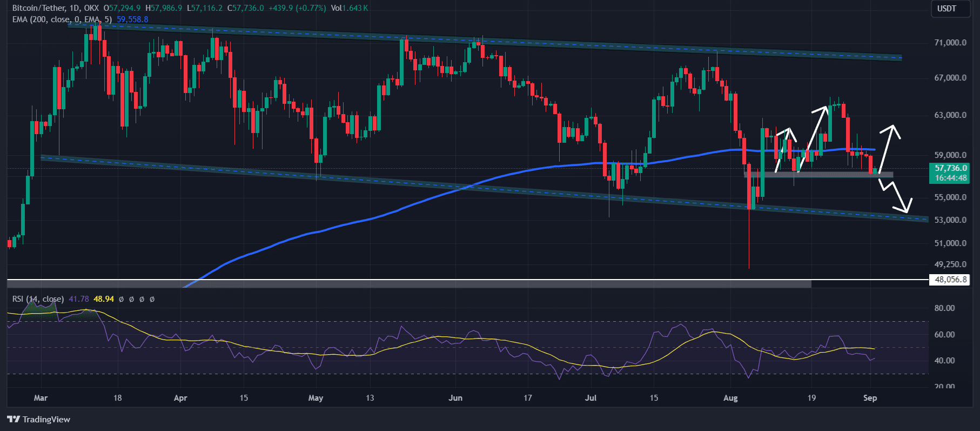Click the RSI scale label 60.00

(x=945, y=335)
